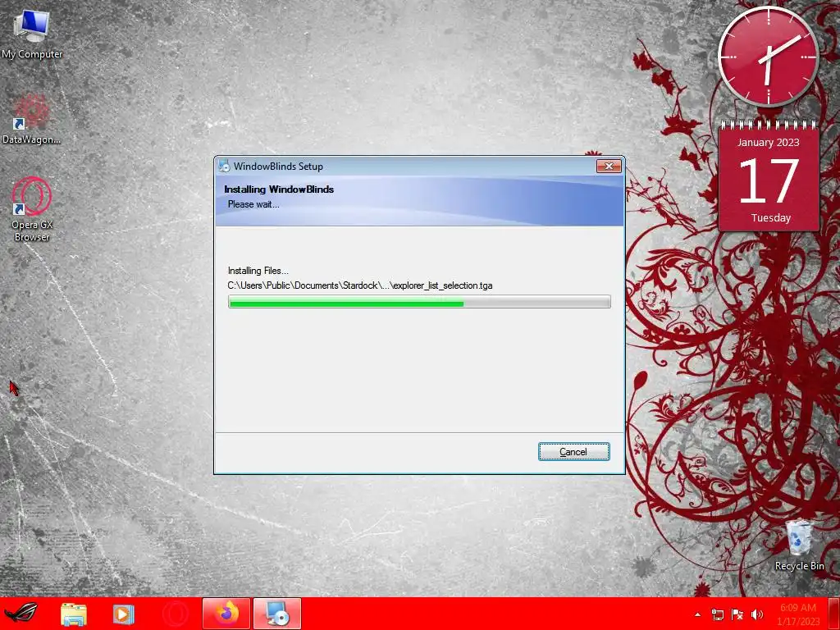Switch to Firefox in the taskbar

226,614
